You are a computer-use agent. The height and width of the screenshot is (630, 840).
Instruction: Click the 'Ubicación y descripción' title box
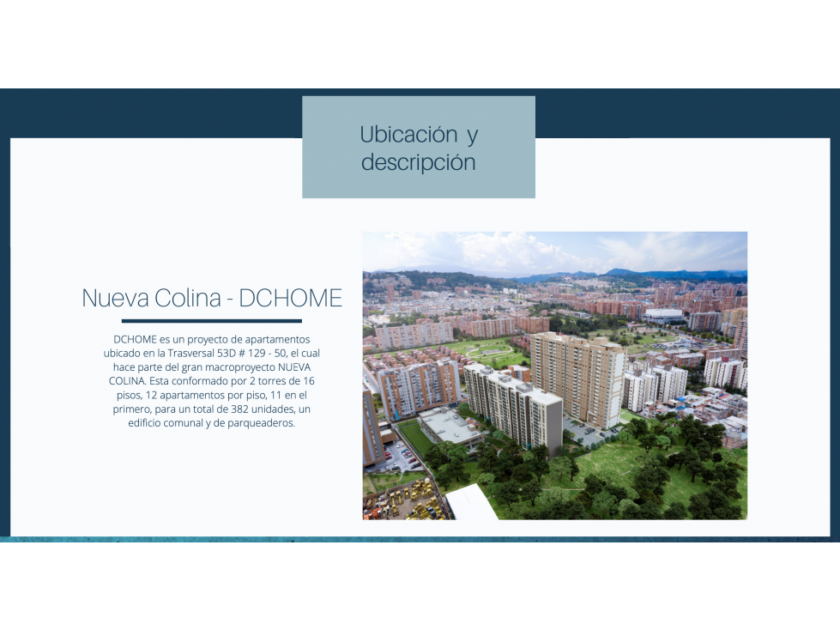[x=419, y=148]
